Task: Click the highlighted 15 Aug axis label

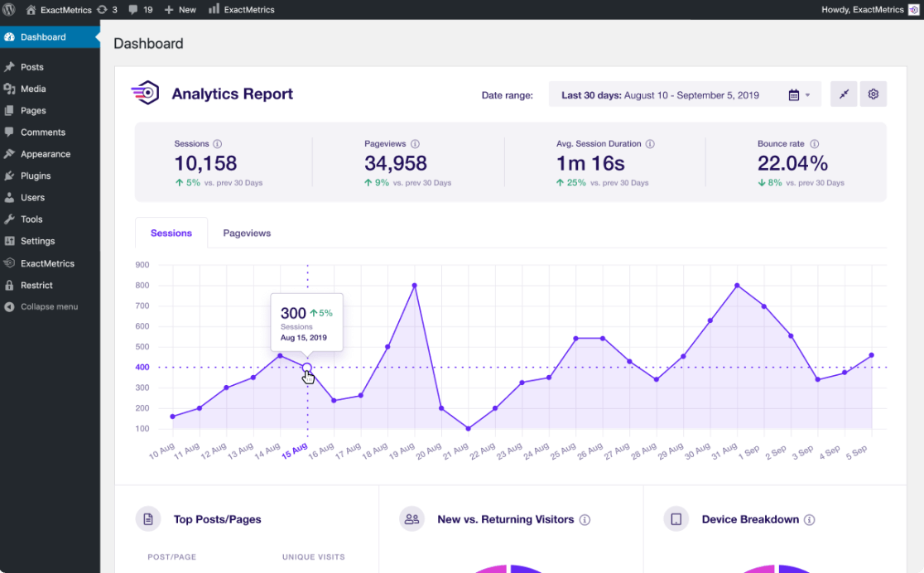Action: tap(295, 451)
